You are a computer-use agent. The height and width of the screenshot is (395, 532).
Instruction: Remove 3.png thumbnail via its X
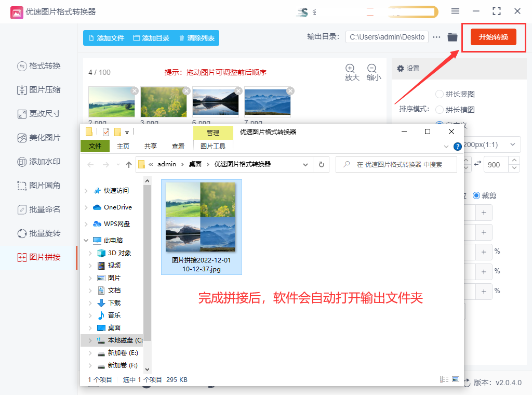point(187,91)
